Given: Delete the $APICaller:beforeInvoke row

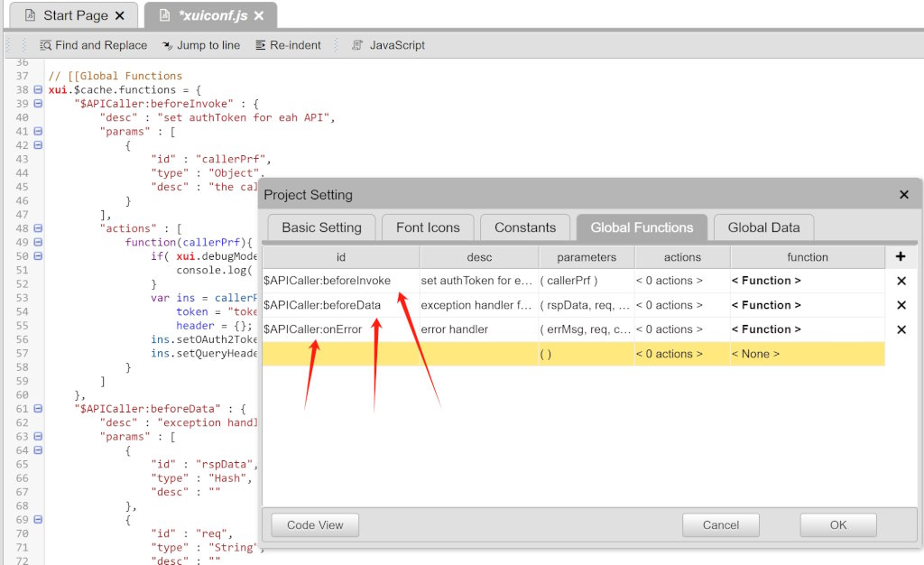Looking at the screenshot, I should [x=901, y=281].
